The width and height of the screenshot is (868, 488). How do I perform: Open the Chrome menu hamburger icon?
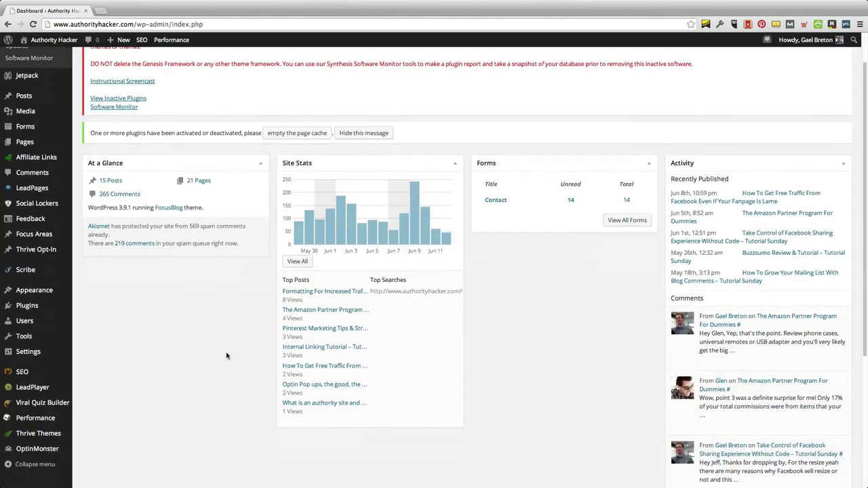[x=860, y=24]
